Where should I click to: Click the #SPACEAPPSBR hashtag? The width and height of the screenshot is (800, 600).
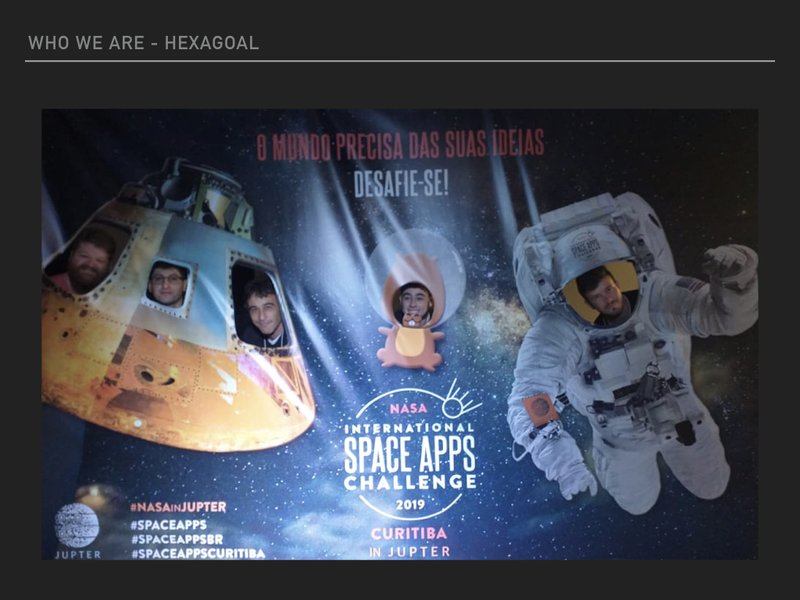pos(176,538)
